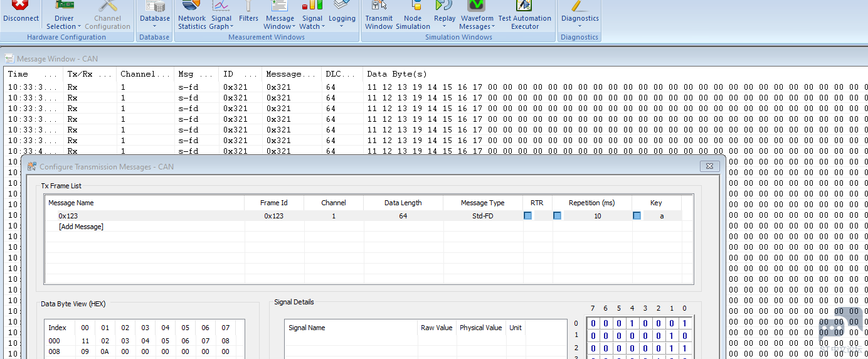This screenshot has width=868, height=359.
Task: Toggle Repetition checkbox for message 0x123
Action: coord(557,216)
